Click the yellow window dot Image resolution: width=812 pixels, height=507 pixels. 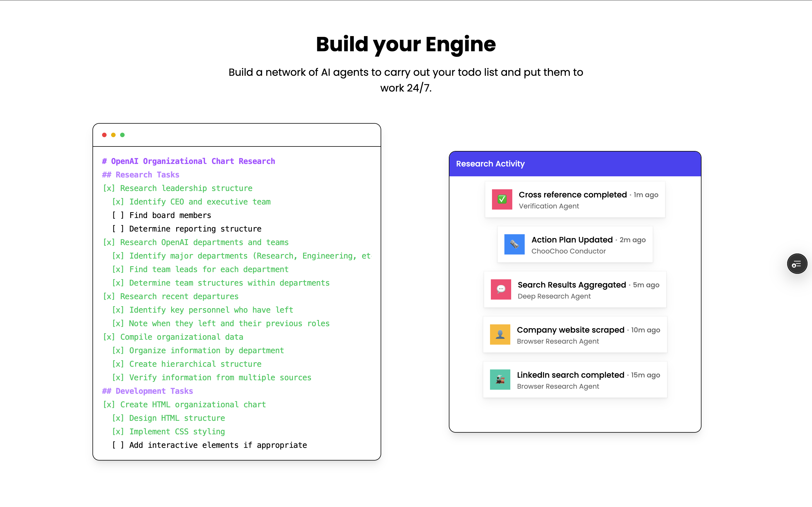click(x=113, y=135)
